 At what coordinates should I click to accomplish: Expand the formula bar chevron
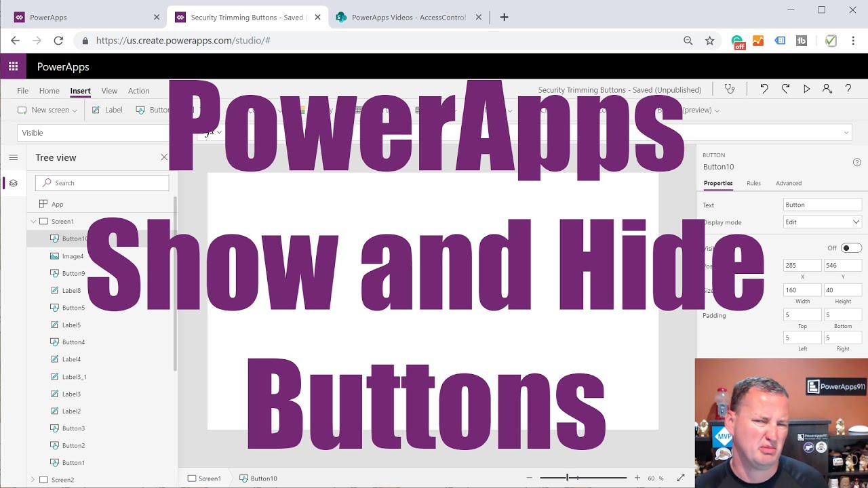[x=846, y=133]
